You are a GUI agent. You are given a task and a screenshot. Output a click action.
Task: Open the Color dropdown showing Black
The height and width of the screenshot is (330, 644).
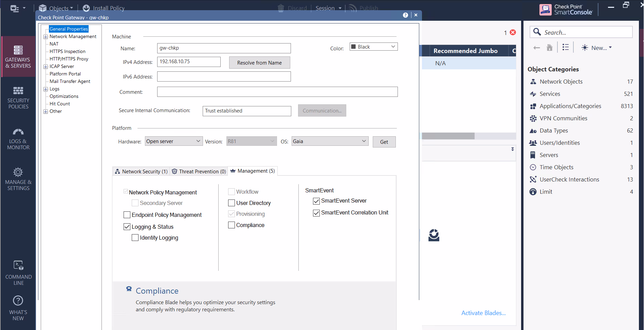click(x=373, y=47)
